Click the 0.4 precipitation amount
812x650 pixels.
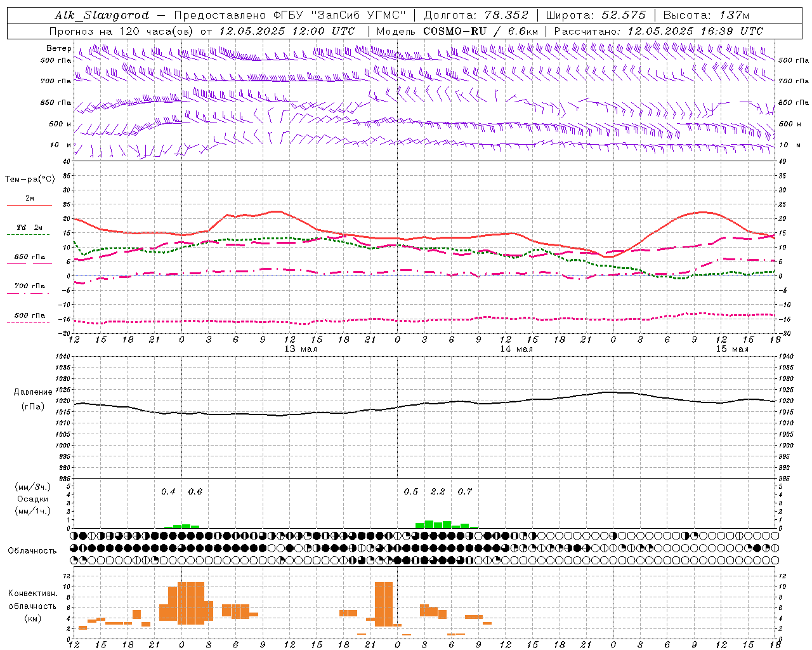click(x=168, y=492)
